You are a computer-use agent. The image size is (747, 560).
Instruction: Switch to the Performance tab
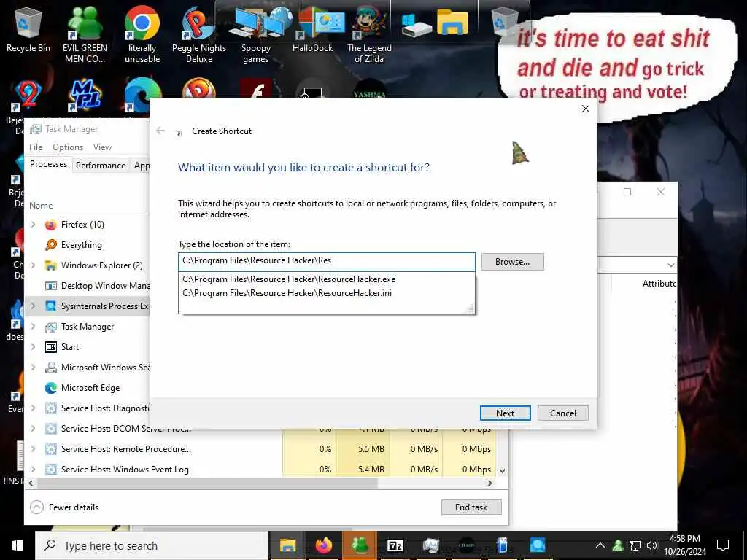pyautogui.click(x=101, y=166)
